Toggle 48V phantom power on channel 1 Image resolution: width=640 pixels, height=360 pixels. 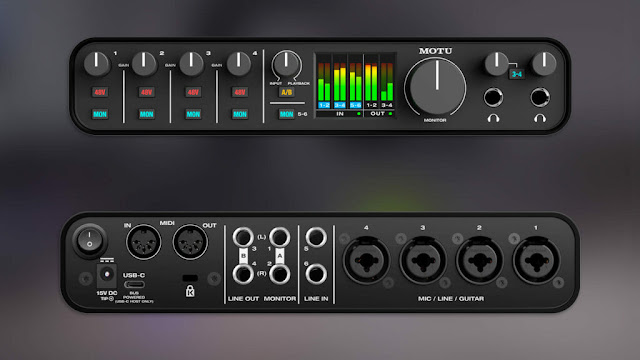[x=100, y=92]
